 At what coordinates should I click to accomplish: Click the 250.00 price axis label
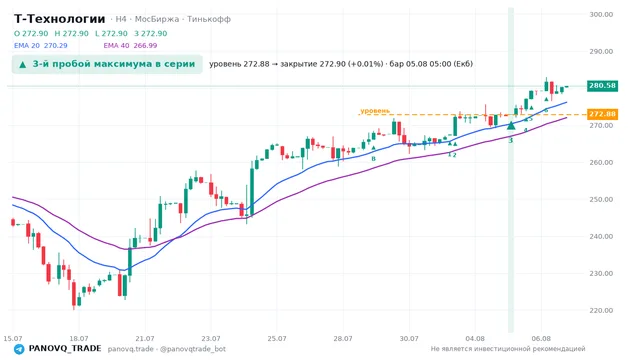(x=601, y=200)
